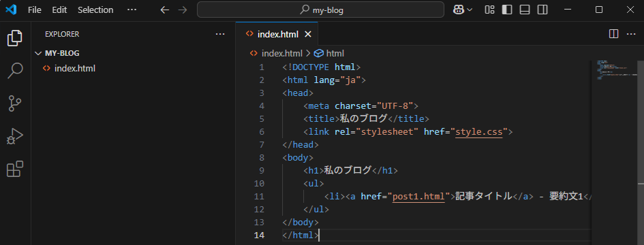Toggle the bottom panel
The width and height of the screenshot is (644, 245).
coord(525,10)
